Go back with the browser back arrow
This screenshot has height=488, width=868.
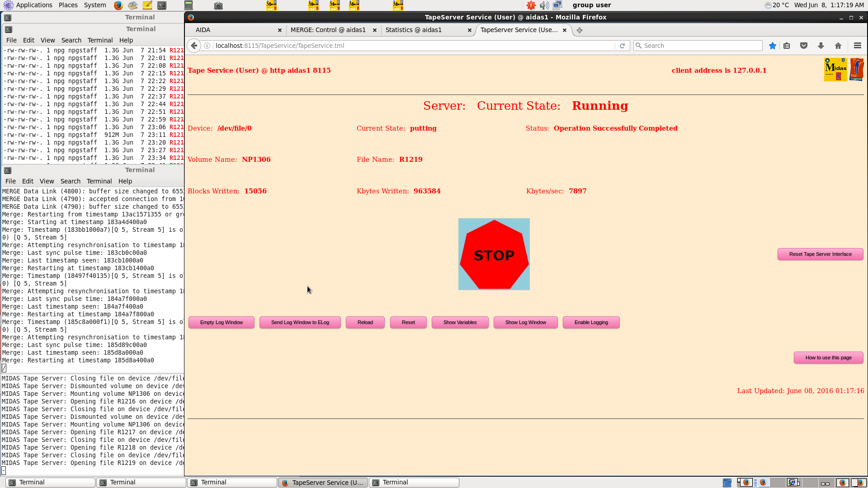(194, 46)
